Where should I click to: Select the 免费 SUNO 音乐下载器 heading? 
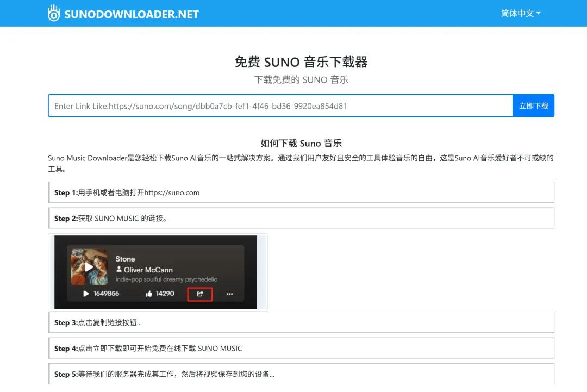[x=301, y=62]
